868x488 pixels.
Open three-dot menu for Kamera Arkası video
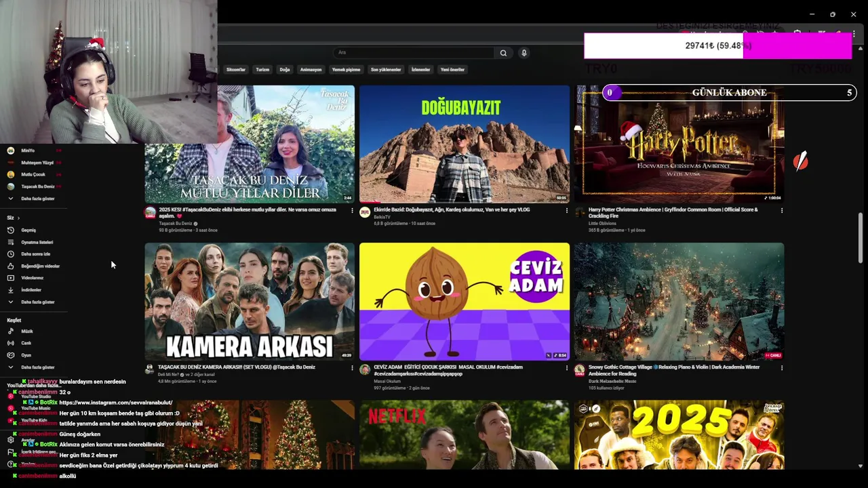352,368
